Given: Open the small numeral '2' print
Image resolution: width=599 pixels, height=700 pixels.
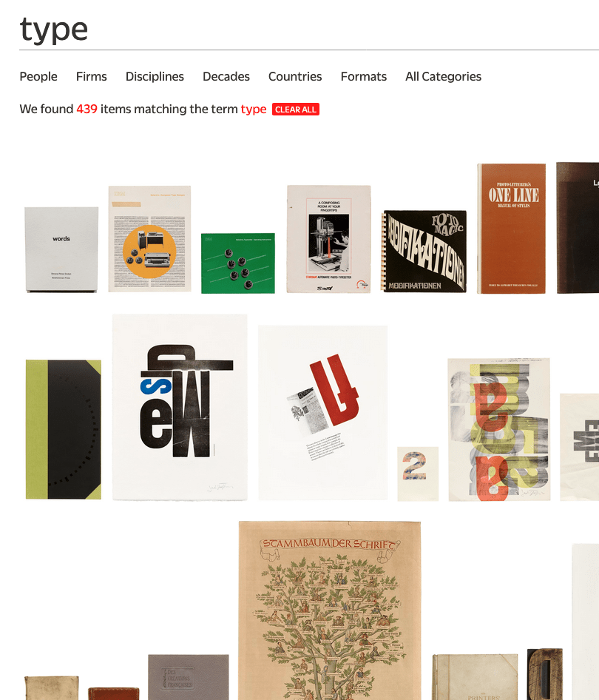Looking at the screenshot, I should (418, 474).
